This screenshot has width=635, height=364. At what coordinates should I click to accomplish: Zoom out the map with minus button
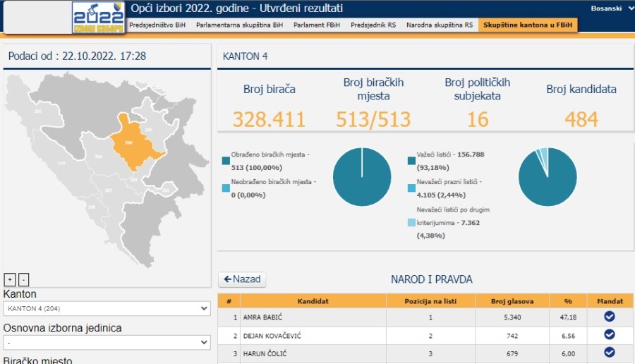pos(23,279)
